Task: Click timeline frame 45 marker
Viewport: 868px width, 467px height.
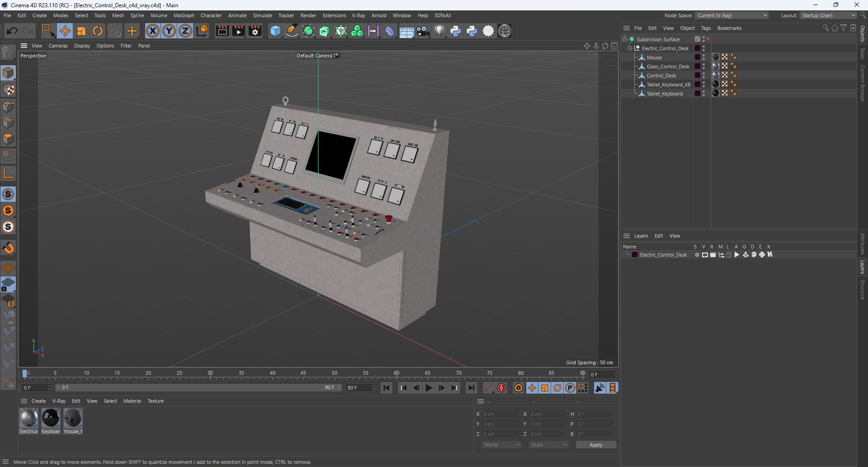Action: point(303,374)
